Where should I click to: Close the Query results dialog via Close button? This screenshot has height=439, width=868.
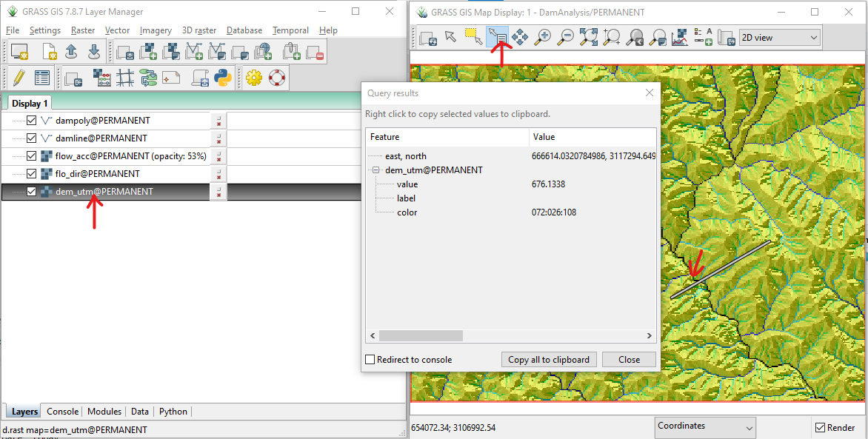point(629,360)
